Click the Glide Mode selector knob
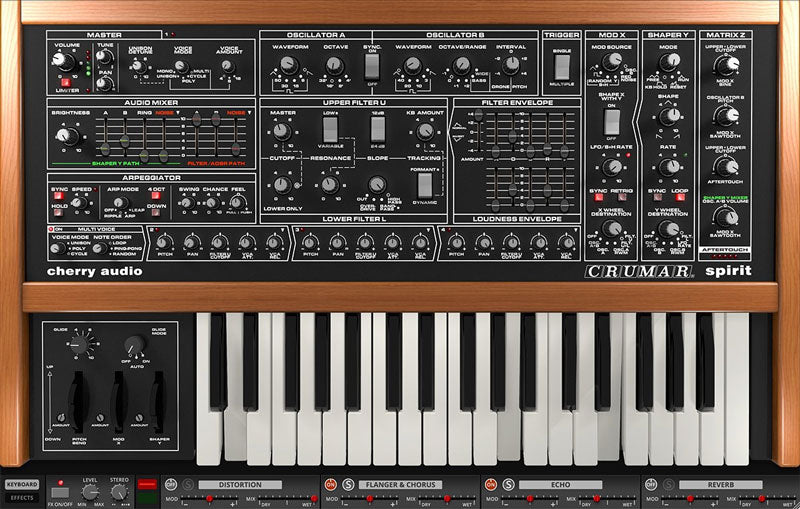Viewport: 800px width, 509px height. tap(135, 345)
